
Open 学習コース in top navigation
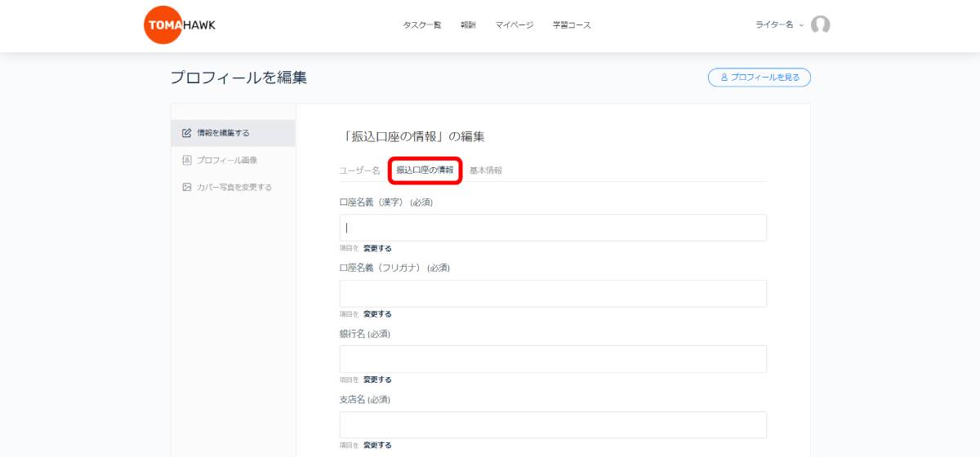572,25
